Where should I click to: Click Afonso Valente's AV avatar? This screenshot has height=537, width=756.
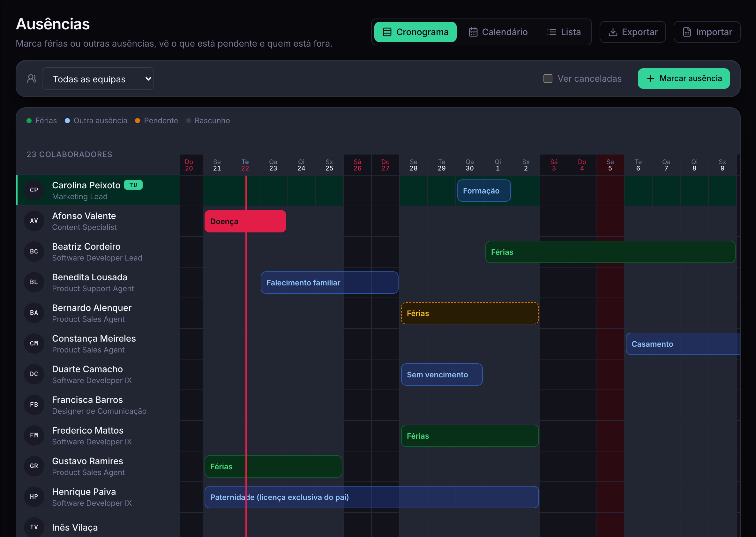pyautogui.click(x=34, y=221)
